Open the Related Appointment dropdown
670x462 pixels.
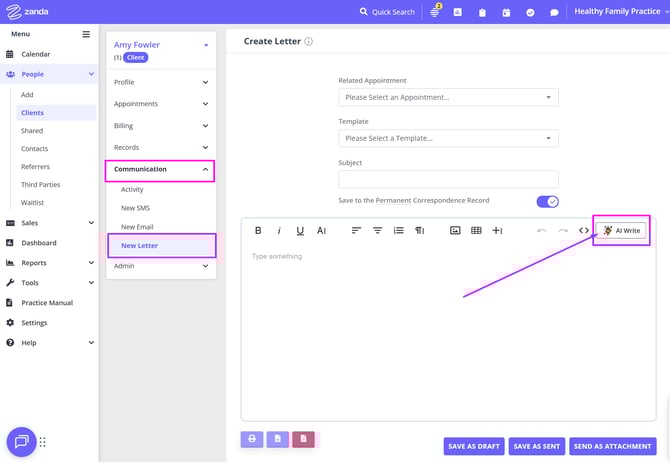(448, 97)
